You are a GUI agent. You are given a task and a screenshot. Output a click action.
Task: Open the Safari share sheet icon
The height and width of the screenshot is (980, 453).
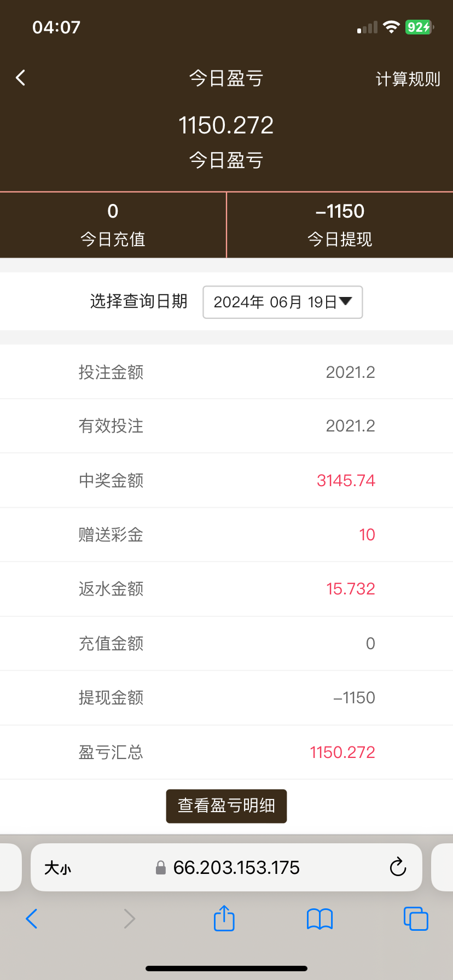[x=224, y=918]
